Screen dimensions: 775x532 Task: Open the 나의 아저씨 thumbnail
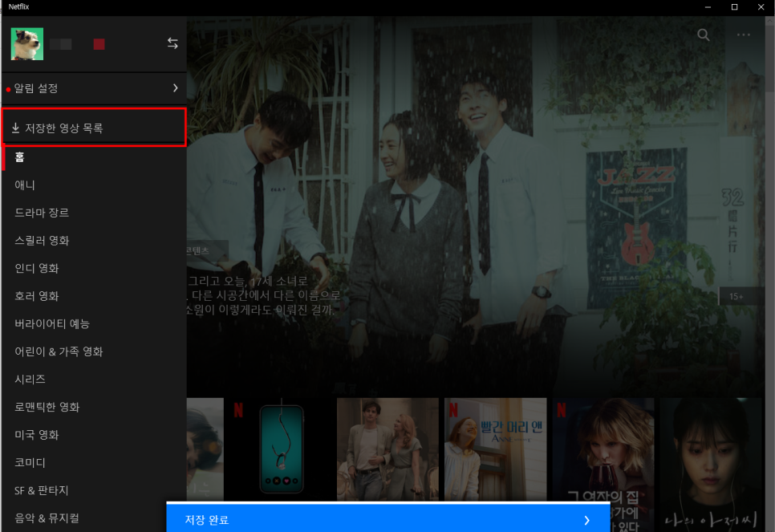click(x=711, y=465)
